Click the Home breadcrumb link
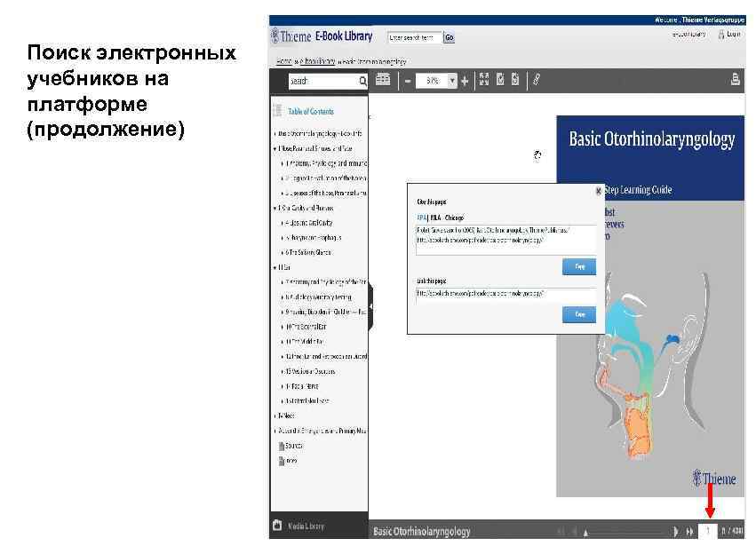Viewport: 756px width, 554px height. coord(284,61)
